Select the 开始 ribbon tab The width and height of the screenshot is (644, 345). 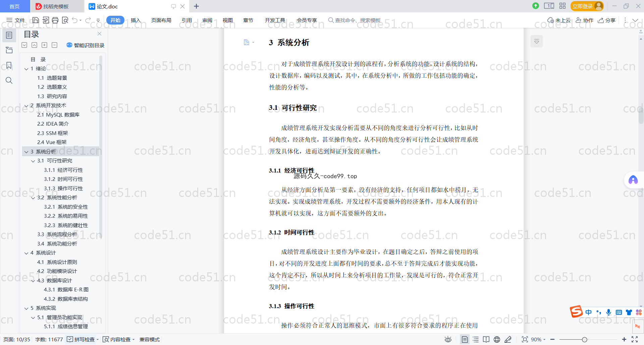tap(115, 20)
